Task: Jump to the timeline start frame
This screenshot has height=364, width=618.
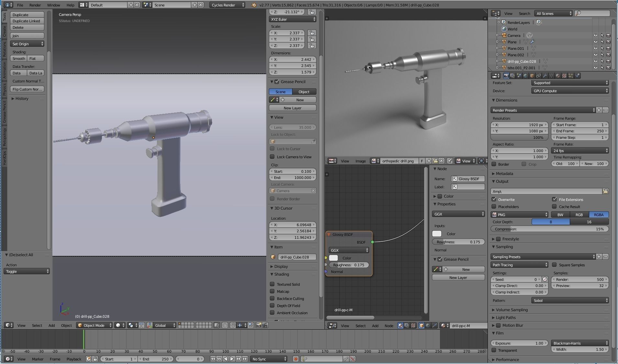Action: (x=213, y=359)
